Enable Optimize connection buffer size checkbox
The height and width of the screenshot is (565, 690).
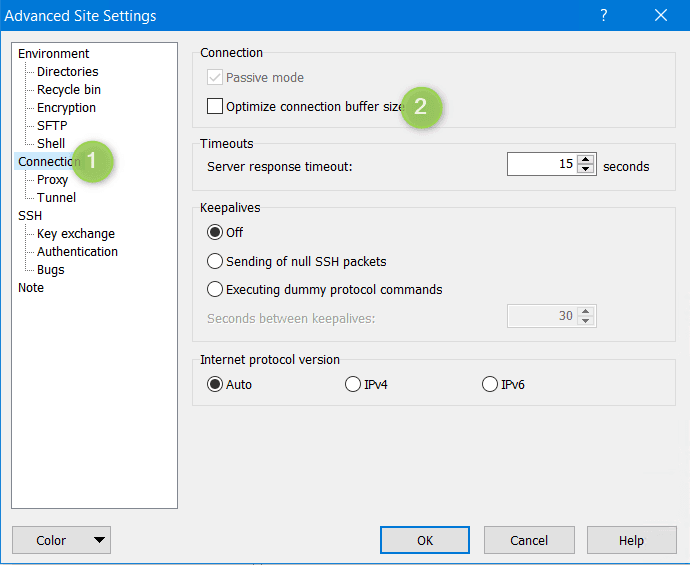tap(215, 106)
